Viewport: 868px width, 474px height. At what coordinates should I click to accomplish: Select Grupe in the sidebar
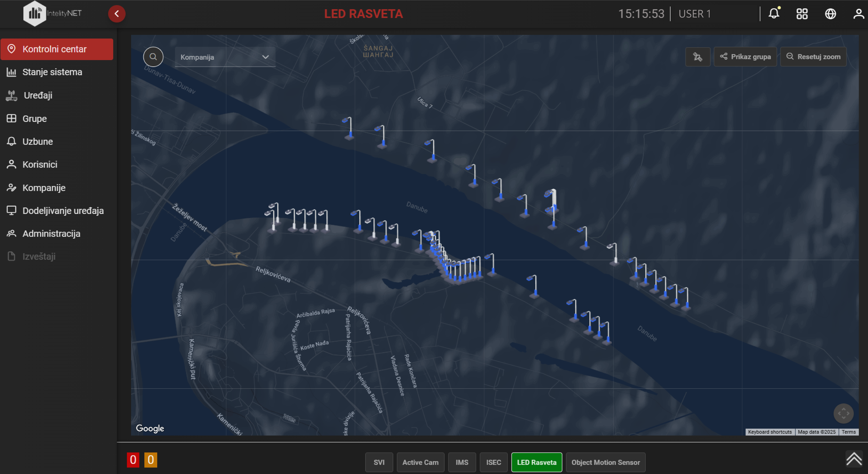[57, 119]
